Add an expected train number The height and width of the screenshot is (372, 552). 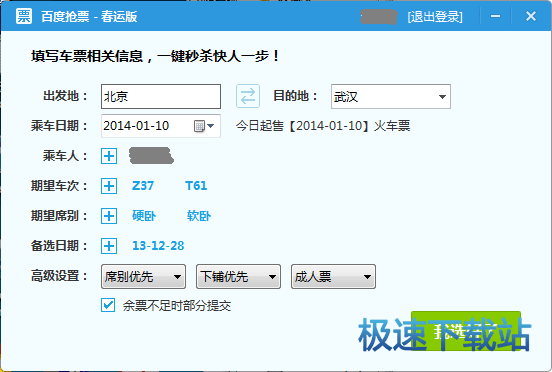109,186
